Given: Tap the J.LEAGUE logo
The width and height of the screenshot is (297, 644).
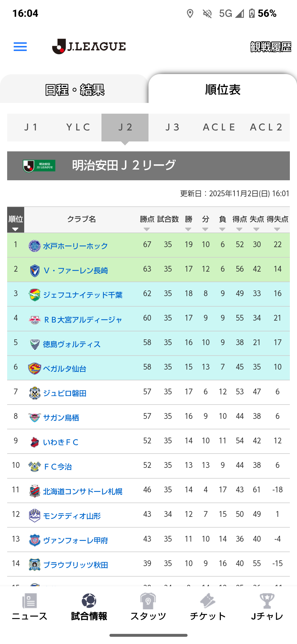Looking at the screenshot, I should point(89,47).
